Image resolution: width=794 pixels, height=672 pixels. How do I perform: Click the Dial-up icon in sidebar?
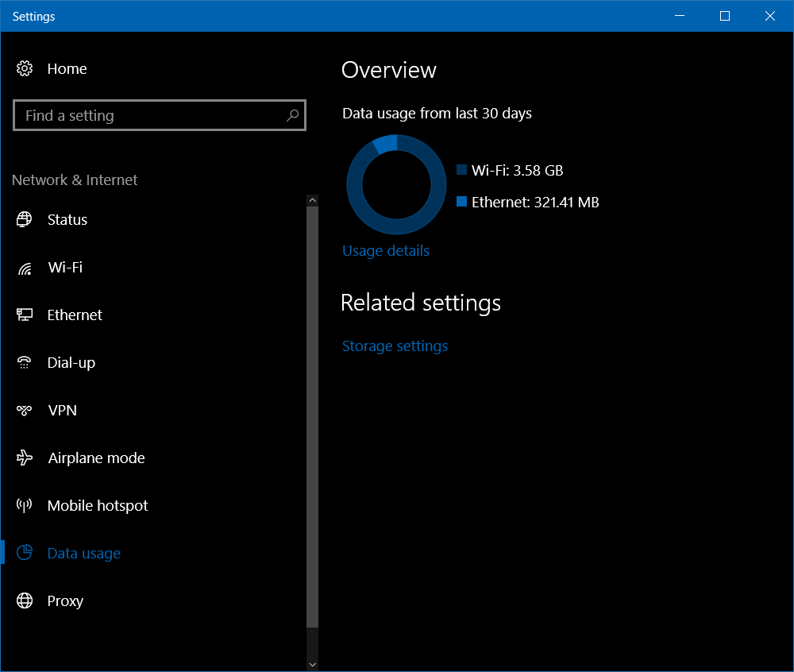[25, 363]
